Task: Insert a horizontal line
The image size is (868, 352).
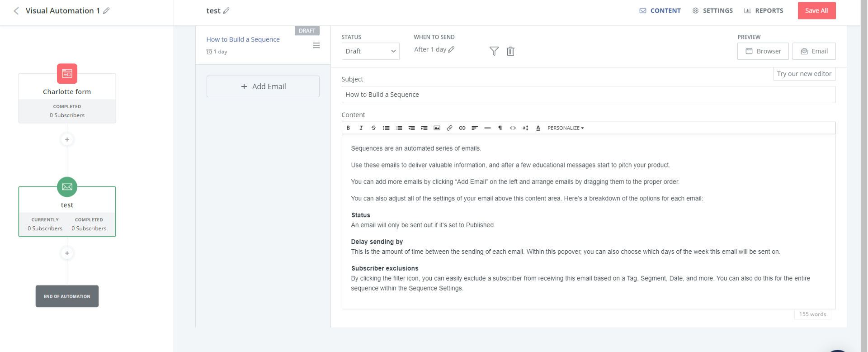Action: coord(487,128)
